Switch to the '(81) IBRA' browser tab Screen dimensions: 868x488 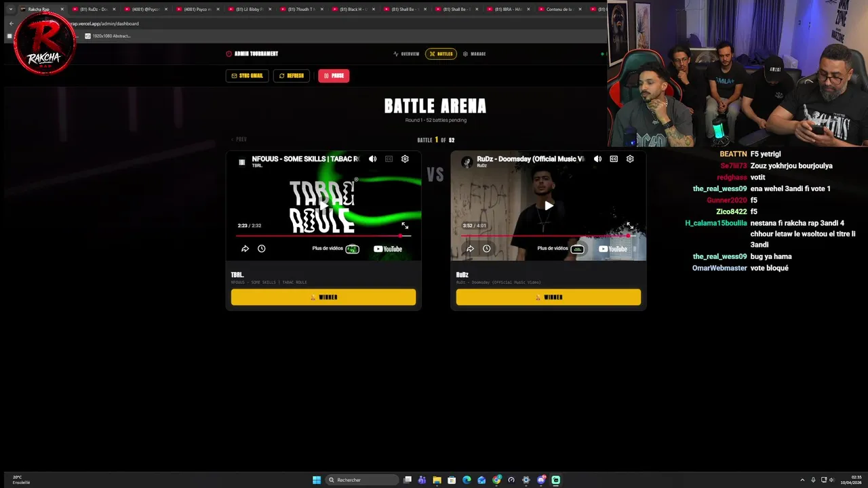tap(507, 9)
